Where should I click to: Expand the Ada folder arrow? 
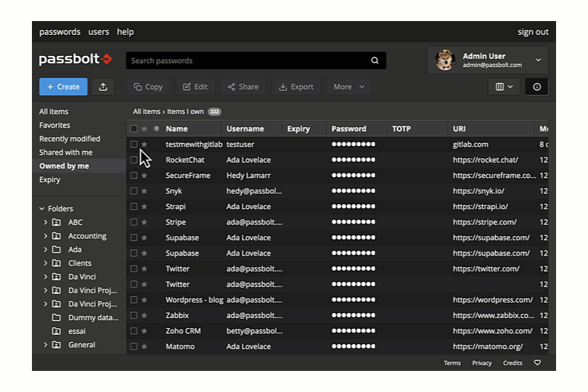click(46, 250)
